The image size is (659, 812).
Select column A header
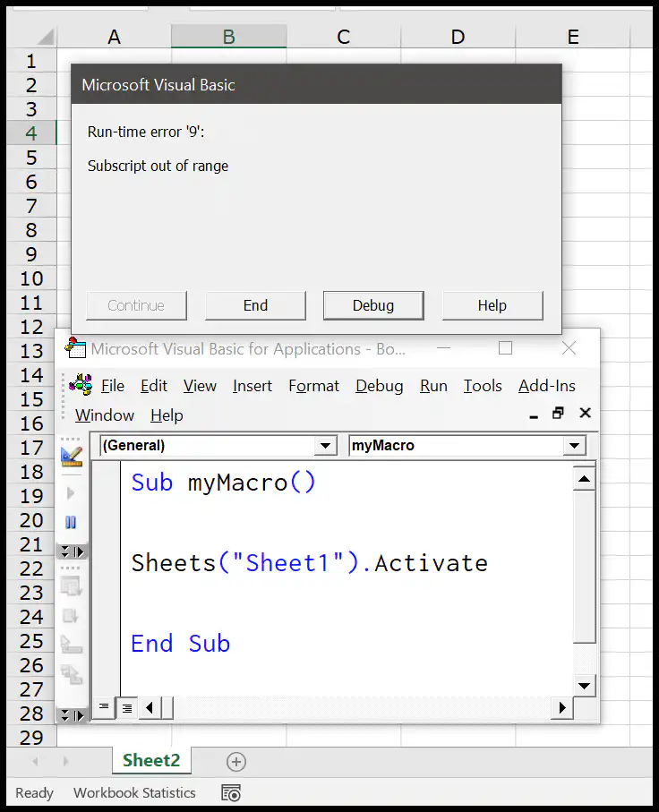click(114, 37)
